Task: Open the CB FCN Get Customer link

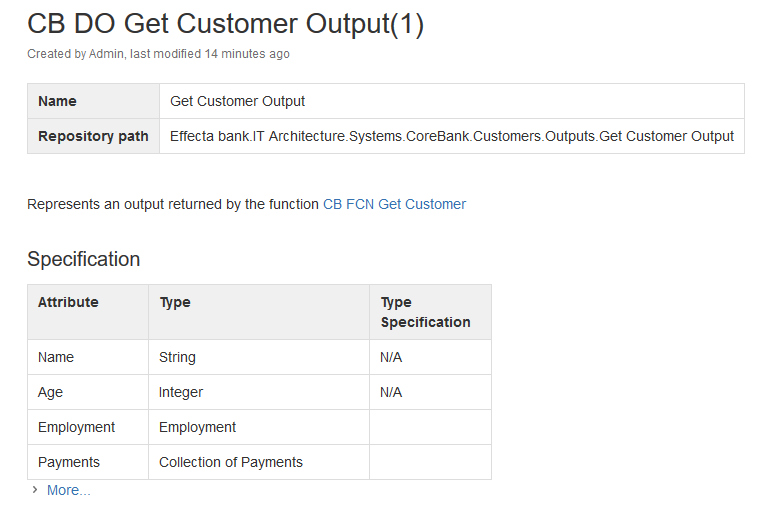Action: tap(394, 204)
